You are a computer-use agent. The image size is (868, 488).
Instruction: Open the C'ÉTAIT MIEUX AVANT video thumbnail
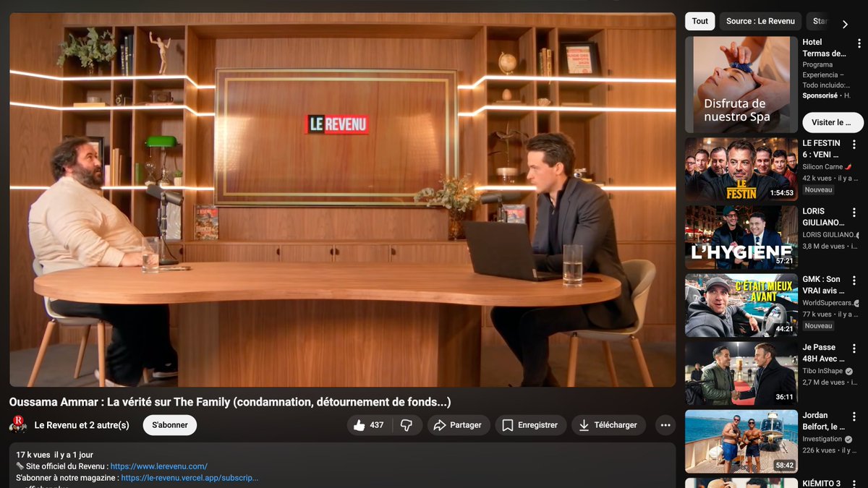tap(741, 306)
